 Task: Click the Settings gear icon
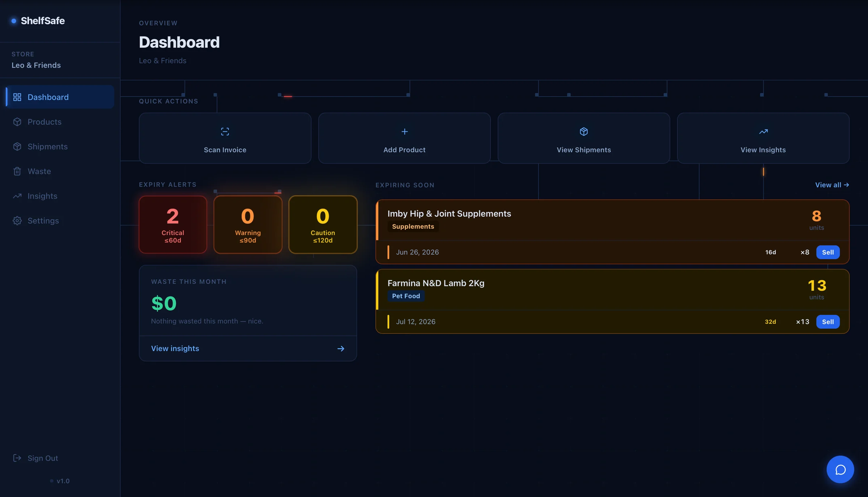click(17, 221)
